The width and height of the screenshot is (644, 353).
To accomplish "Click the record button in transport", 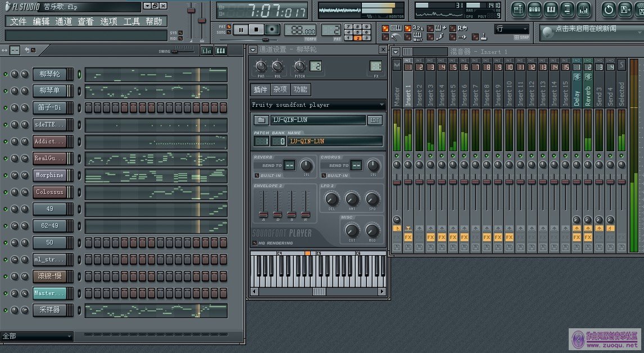I will pos(272,30).
